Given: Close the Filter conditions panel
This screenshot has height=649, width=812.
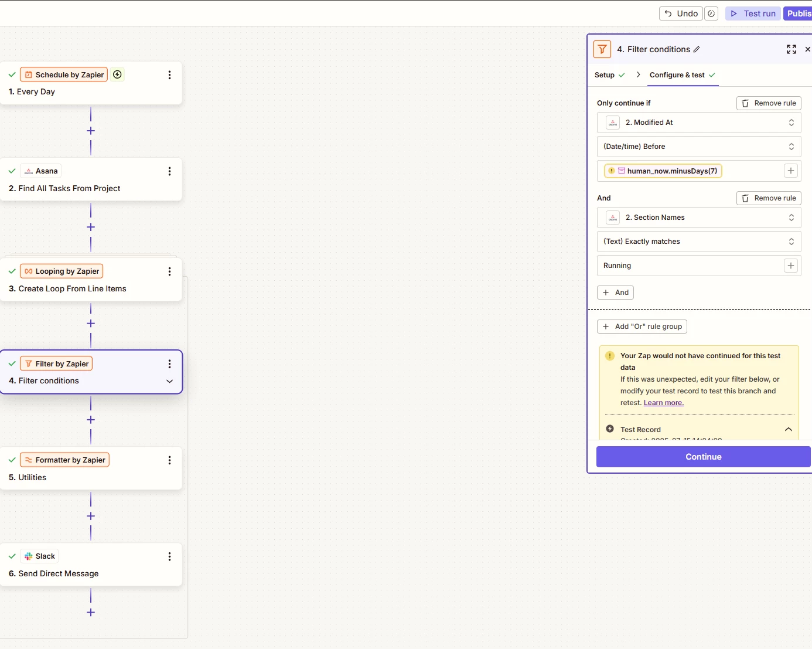Looking at the screenshot, I should pyautogui.click(x=807, y=49).
